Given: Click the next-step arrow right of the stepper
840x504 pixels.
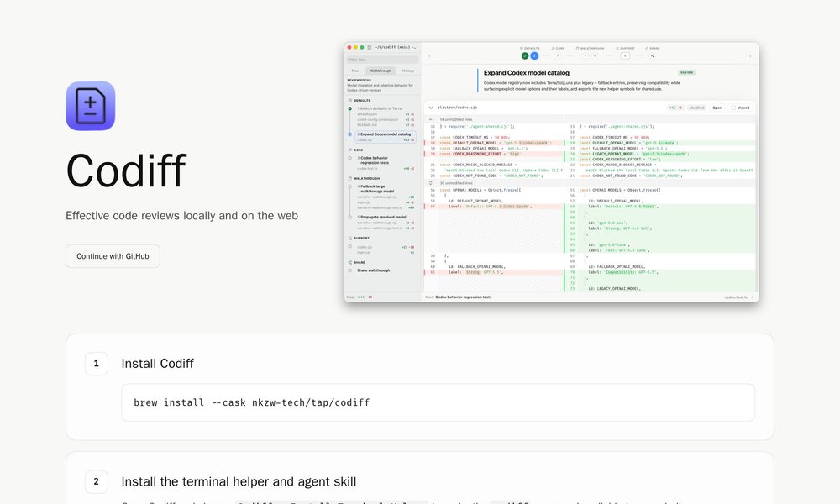Looking at the screenshot, I should coord(750,55).
